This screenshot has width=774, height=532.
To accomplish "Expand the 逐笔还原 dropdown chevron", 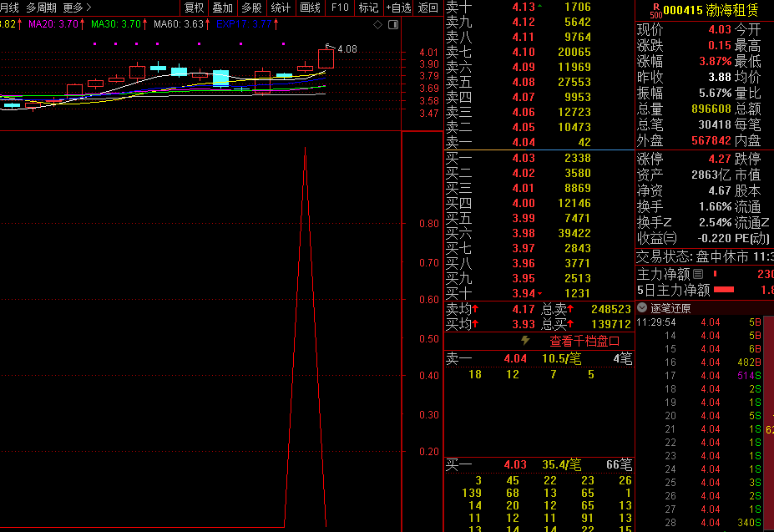I will (642, 307).
